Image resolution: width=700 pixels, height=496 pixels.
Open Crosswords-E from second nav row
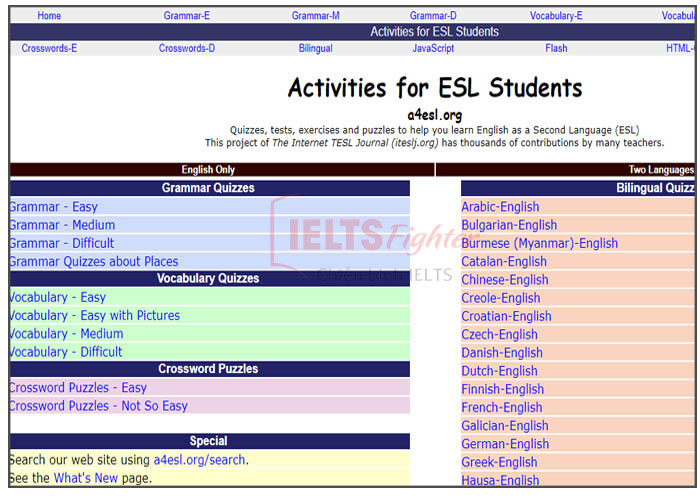[x=49, y=48]
